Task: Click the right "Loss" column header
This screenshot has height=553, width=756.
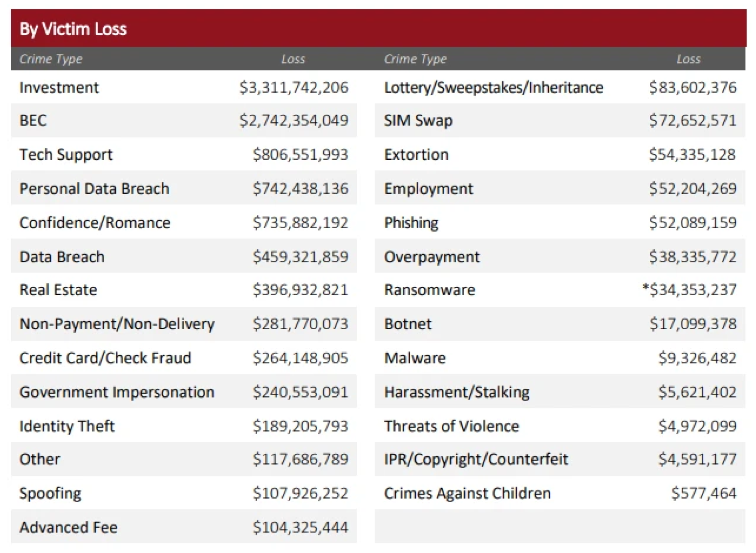Action: pos(688,59)
